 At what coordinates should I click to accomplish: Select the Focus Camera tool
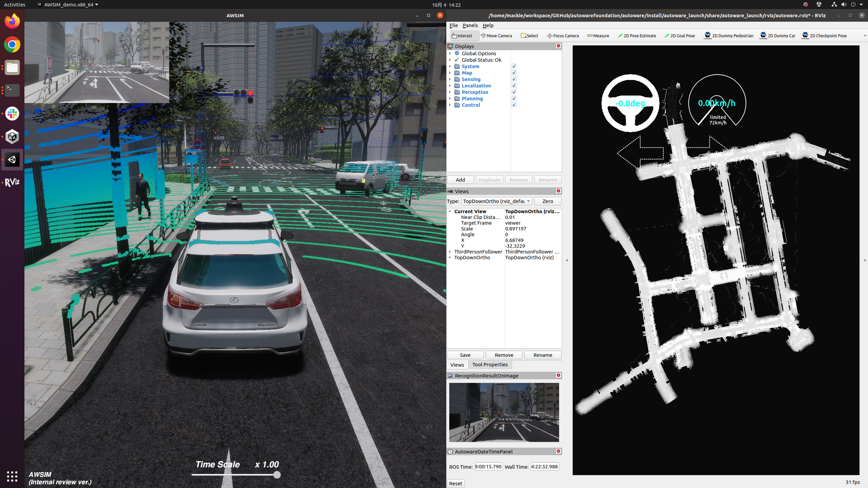(x=563, y=36)
